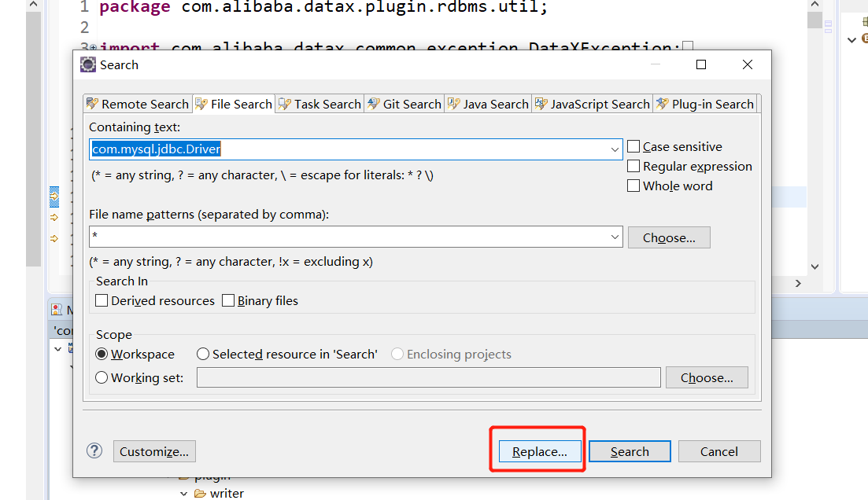Click inside the Working set text field
The image size is (868, 500).
[x=429, y=377]
